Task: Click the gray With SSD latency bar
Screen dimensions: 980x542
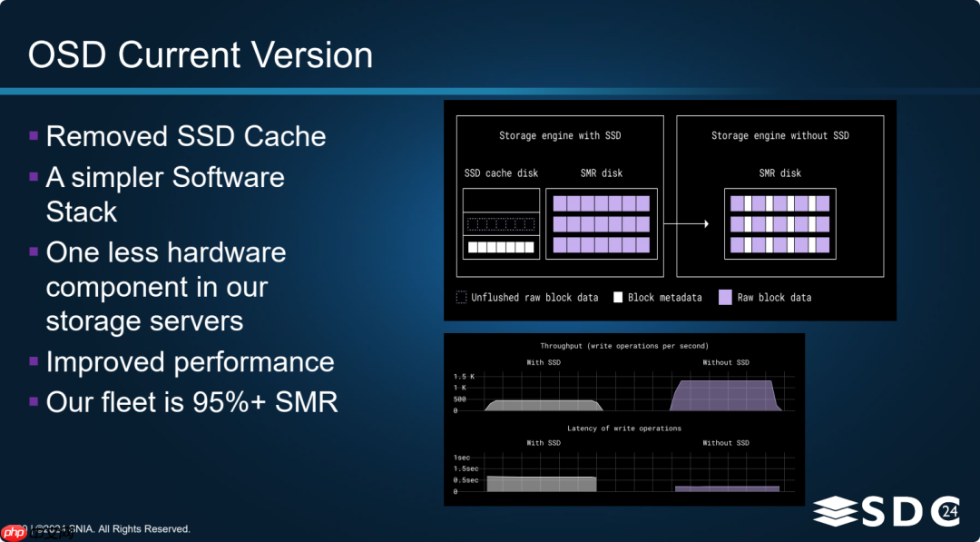Action: pos(542,484)
